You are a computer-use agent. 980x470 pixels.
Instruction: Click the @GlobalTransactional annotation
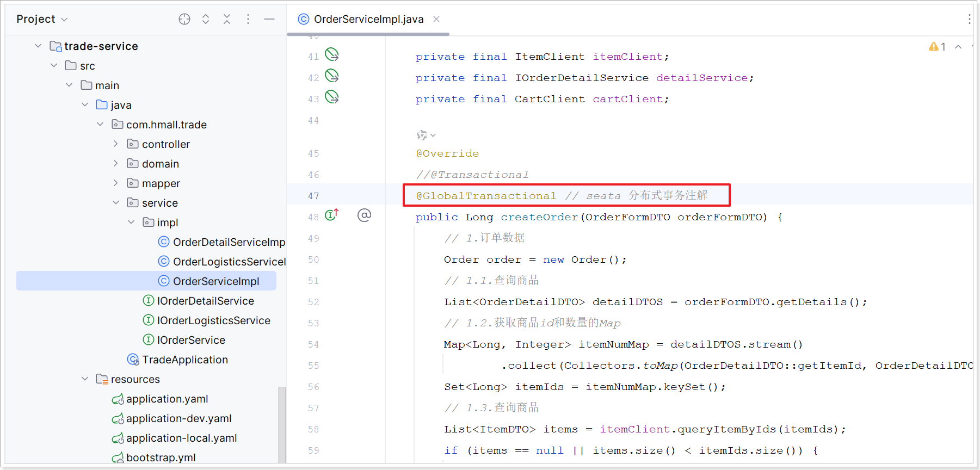coord(486,196)
